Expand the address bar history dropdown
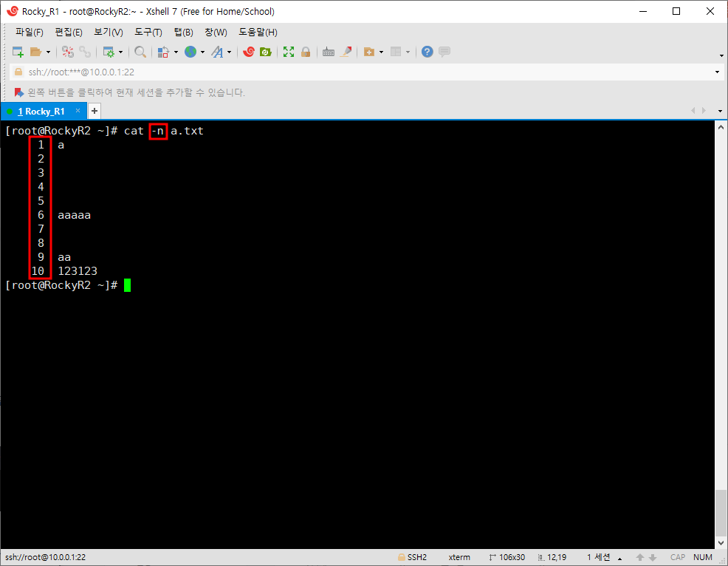Image resolution: width=728 pixels, height=566 pixels. click(x=717, y=72)
